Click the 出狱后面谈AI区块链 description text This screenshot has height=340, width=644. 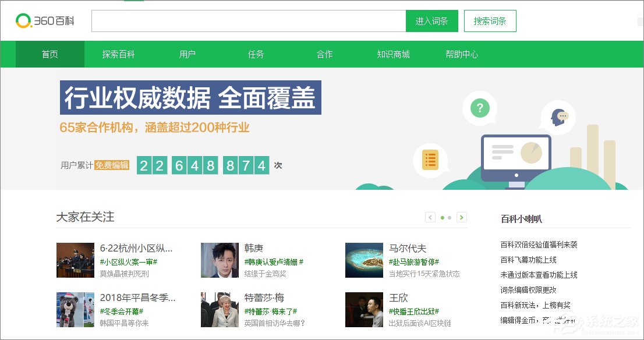[420, 323]
